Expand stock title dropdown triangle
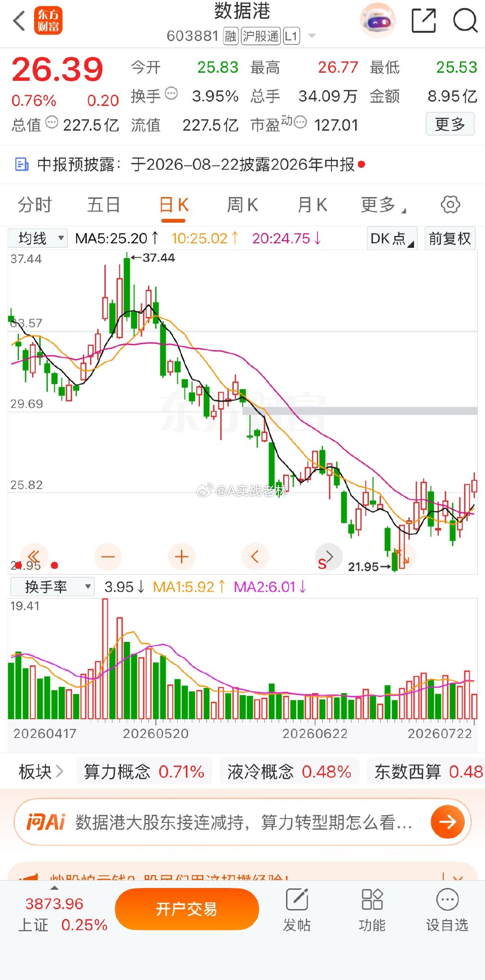The image size is (485, 980). tap(312, 36)
